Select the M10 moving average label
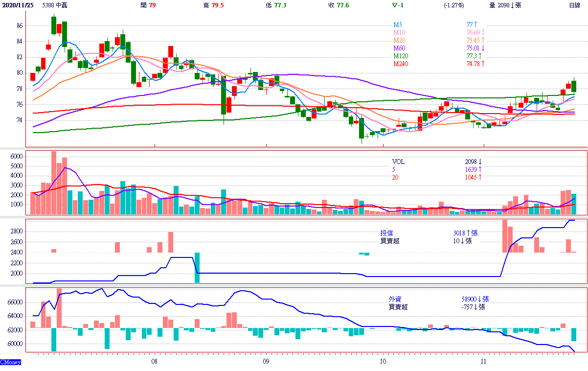The height and width of the screenshot is (371, 588). (x=399, y=32)
